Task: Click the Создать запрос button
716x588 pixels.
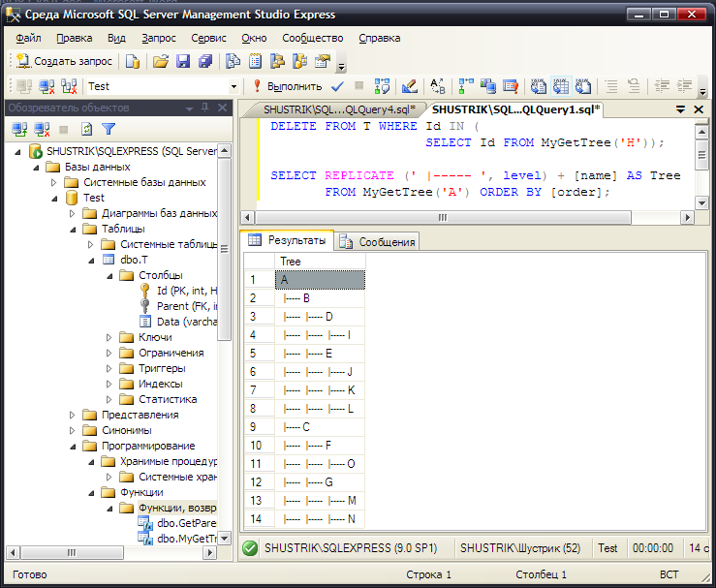Action: pos(64,61)
